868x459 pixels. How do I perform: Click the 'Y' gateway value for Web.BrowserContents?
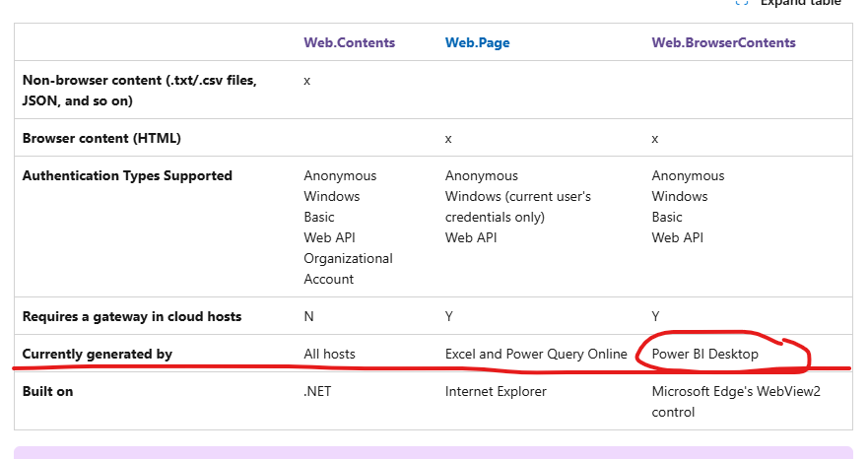pyautogui.click(x=655, y=317)
